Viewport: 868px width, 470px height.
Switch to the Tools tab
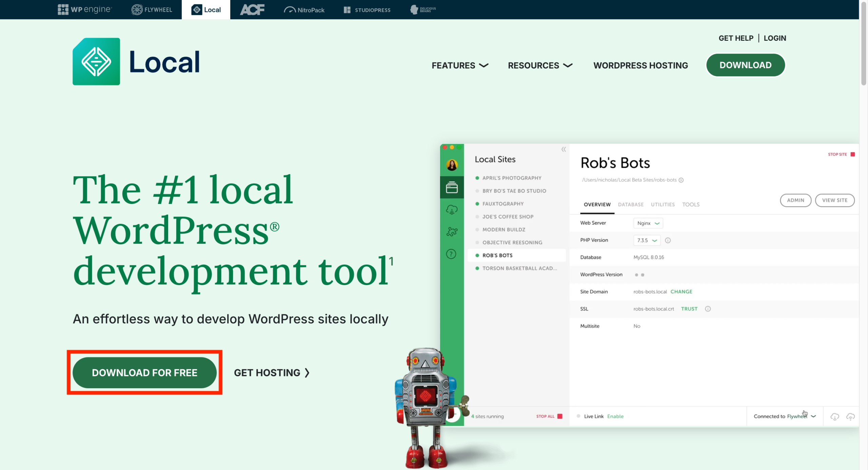click(691, 205)
